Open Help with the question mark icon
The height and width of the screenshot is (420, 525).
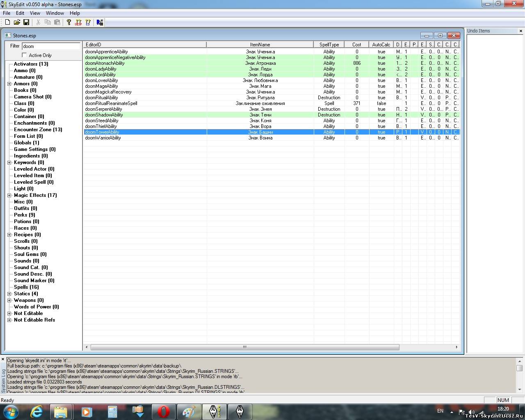(x=69, y=22)
